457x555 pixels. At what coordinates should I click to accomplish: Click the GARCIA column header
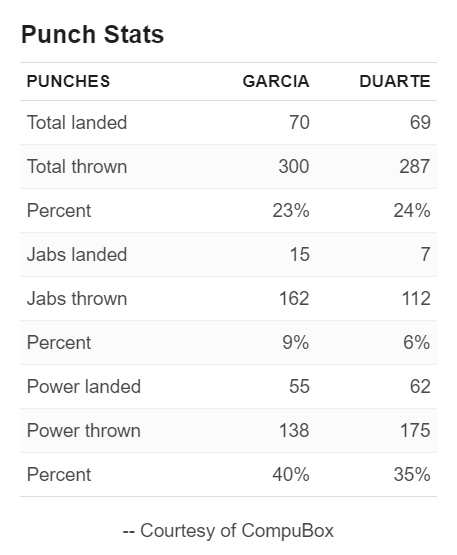click(x=276, y=81)
